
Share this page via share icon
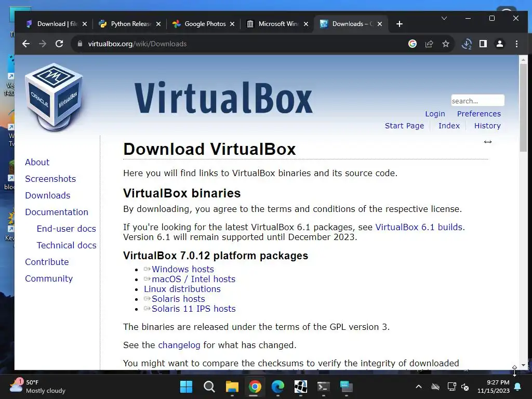[429, 44]
